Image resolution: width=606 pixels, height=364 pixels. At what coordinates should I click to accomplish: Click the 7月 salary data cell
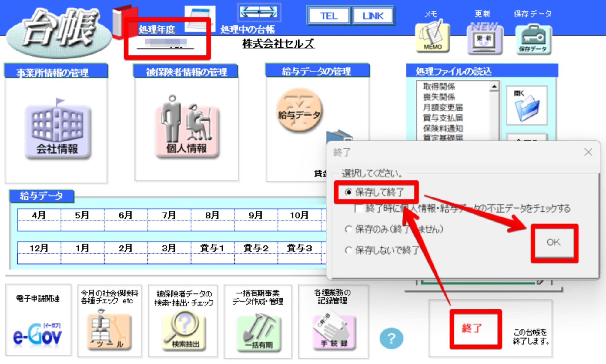(x=169, y=226)
